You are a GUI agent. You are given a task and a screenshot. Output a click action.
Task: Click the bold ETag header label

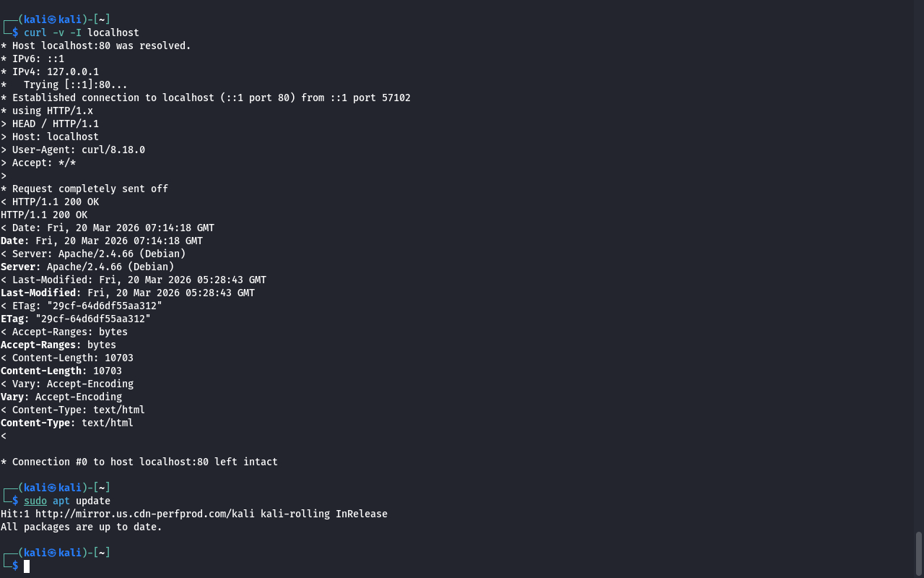pyautogui.click(x=12, y=319)
